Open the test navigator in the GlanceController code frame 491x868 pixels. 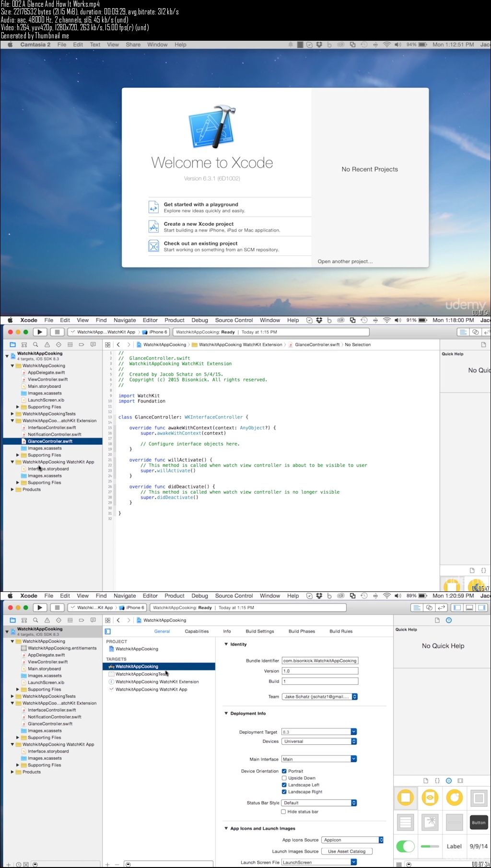point(58,345)
